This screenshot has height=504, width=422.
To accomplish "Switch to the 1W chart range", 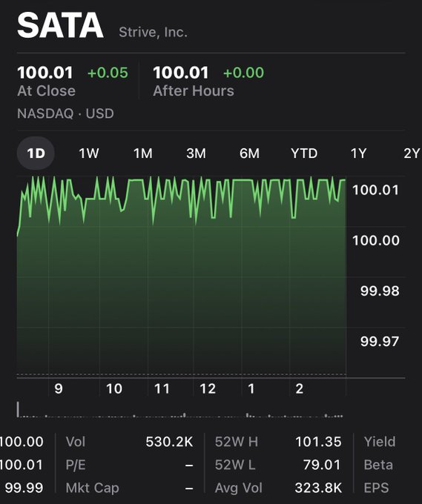I will click(89, 153).
